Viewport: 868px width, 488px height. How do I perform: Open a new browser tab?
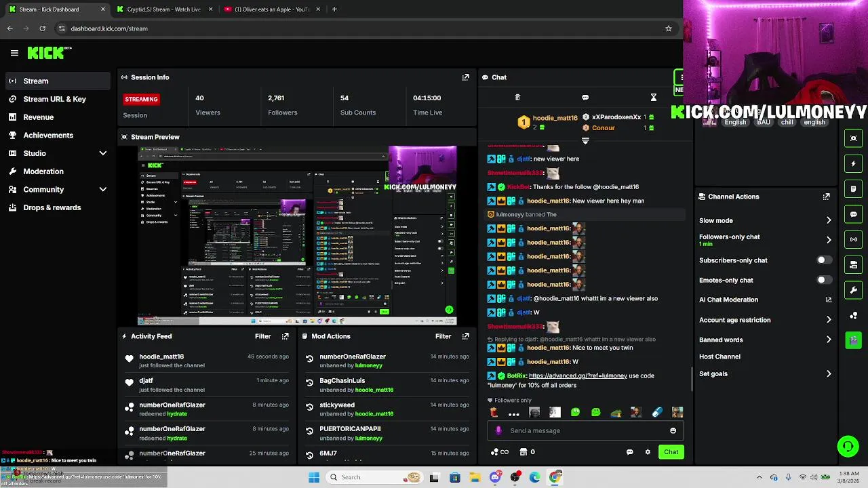tap(334, 9)
